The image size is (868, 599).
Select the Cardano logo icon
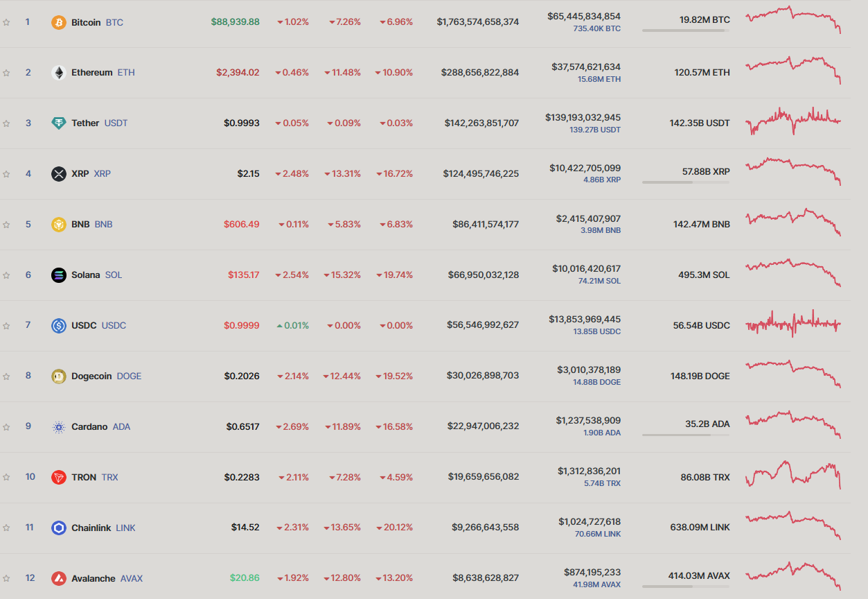[59, 426]
